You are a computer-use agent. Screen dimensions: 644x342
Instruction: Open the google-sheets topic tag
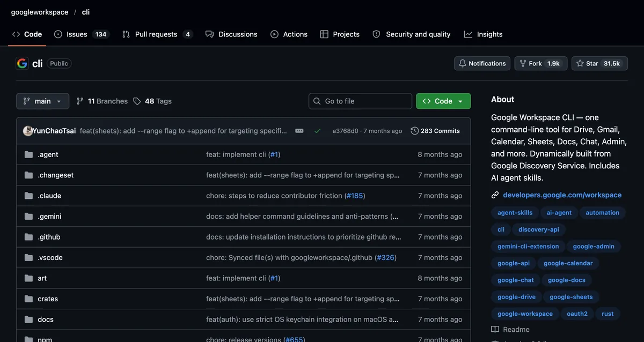tap(571, 297)
